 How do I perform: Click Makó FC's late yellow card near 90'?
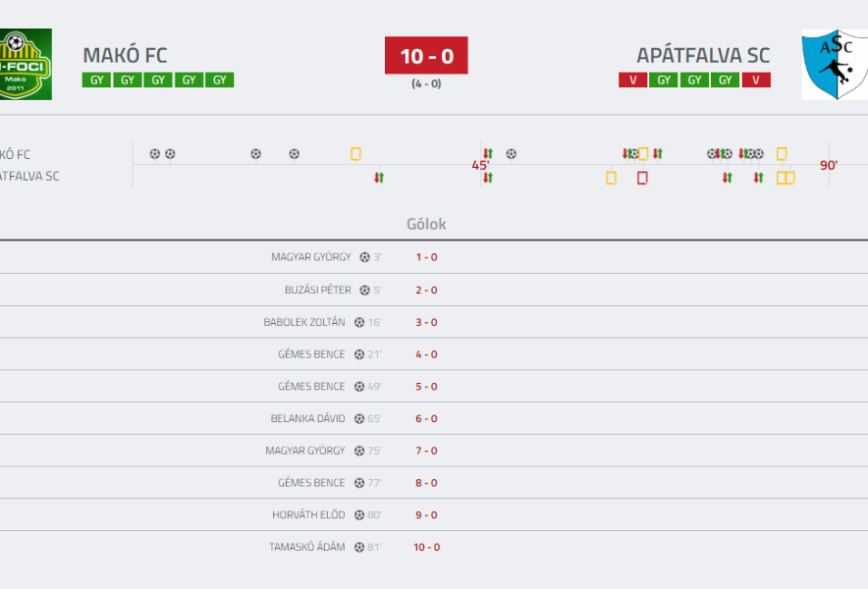tap(781, 154)
